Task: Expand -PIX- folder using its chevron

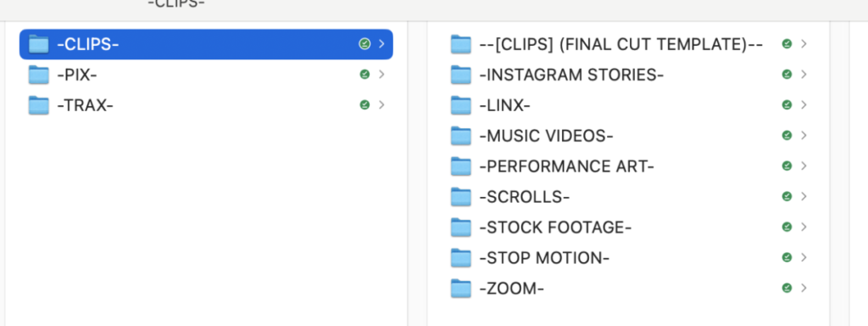Action: point(381,75)
